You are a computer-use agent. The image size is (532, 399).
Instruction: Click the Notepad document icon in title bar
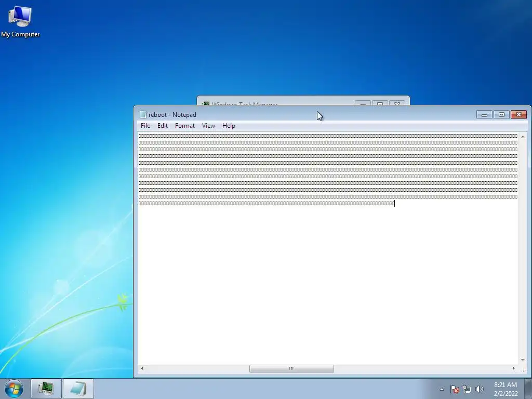click(x=143, y=115)
